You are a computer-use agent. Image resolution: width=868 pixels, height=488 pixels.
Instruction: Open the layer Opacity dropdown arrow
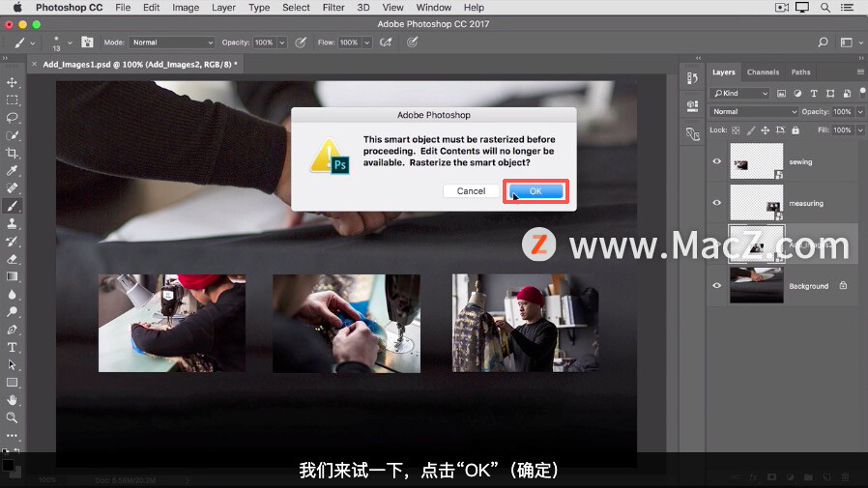(x=860, y=112)
